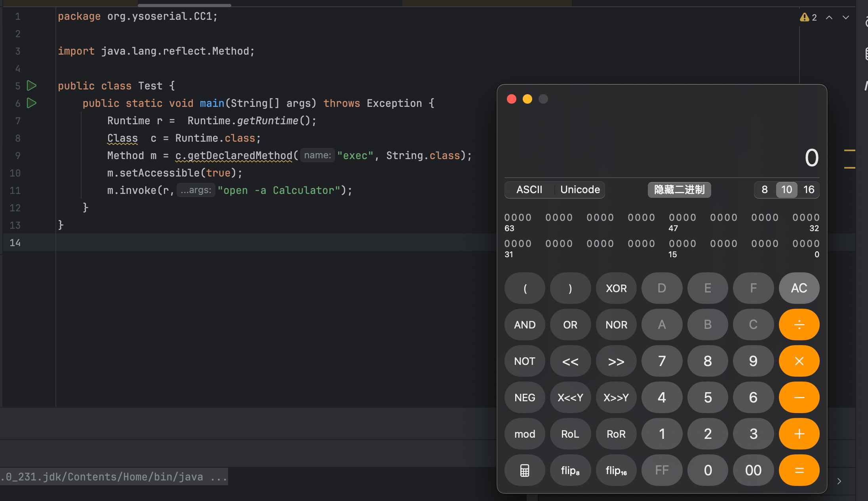Switch display to ASCII mode
The height and width of the screenshot is (501, 868).
tap(529, 190)
